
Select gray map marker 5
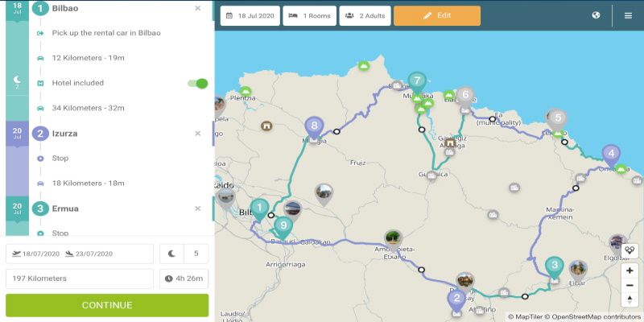(557, 120)
